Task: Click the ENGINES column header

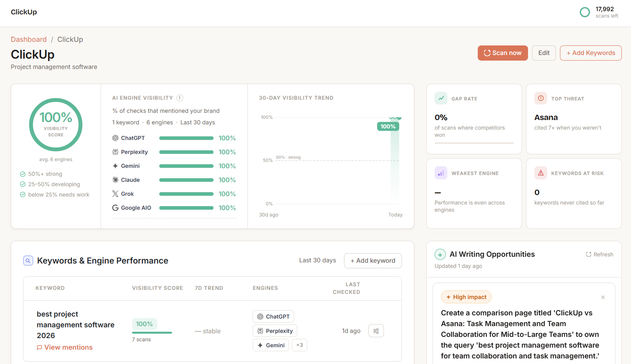Action: [x=265, y=288]
